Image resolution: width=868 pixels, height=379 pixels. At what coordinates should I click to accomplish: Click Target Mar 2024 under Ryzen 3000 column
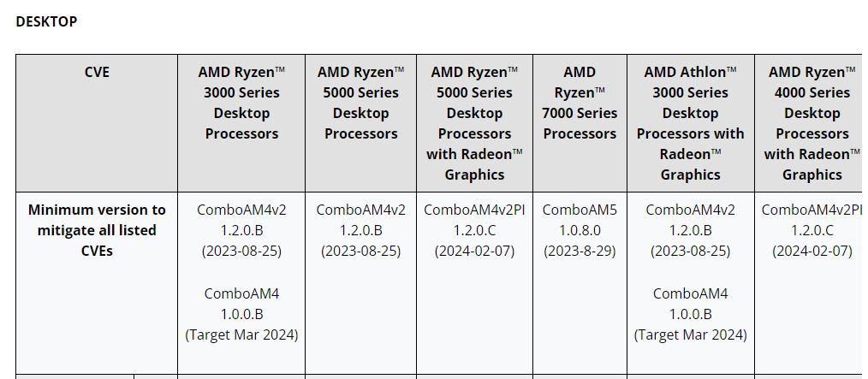(241, 335)
